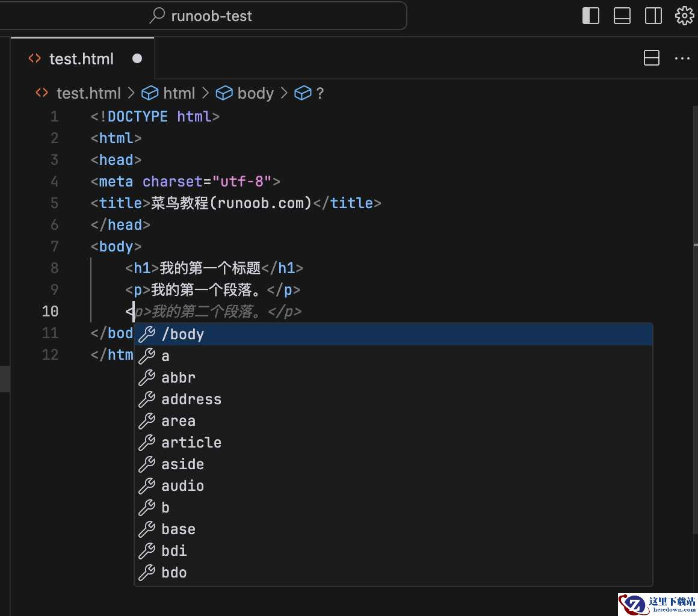
Task: Click the wrench icon beside audio
Action: 147,486
